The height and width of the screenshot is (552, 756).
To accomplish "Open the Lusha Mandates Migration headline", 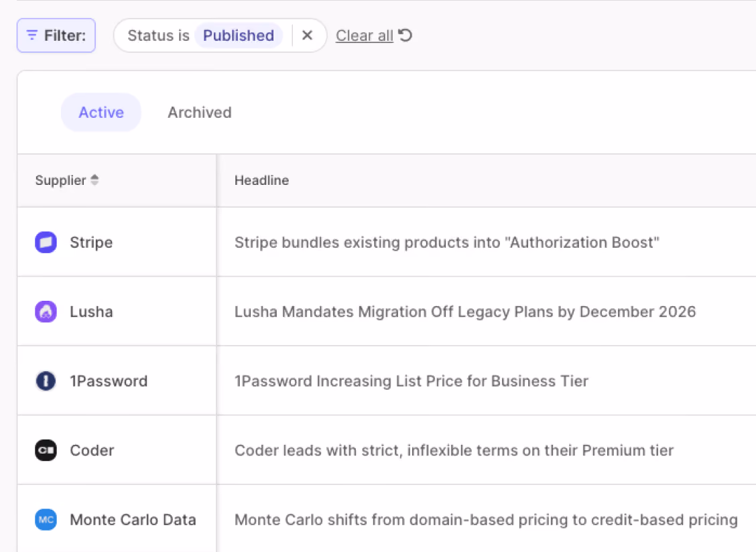I will pos(465,312).
